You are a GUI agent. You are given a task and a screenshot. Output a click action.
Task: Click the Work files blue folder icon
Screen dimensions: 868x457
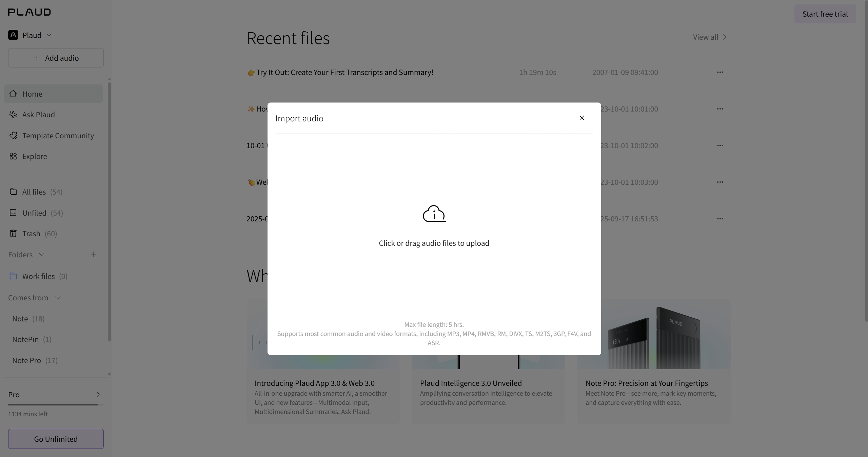pos(13,276)
